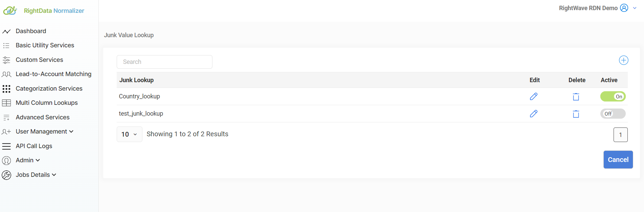
Task: Expand the Admin sidebar menu
Action: (x=28, y=160)
